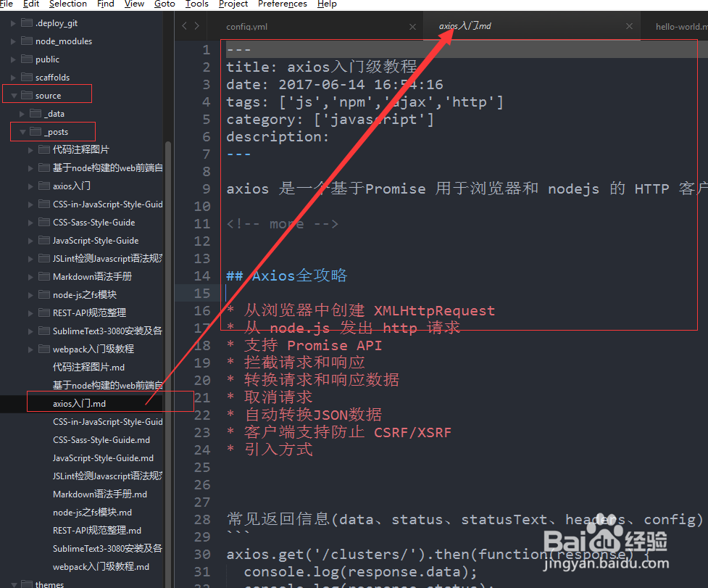Screen dimensions: 708x588
Task: Expand the CSS-Sass-Style-Guide folder arrow
Action: pyautogui.click(x=30, y=222)
